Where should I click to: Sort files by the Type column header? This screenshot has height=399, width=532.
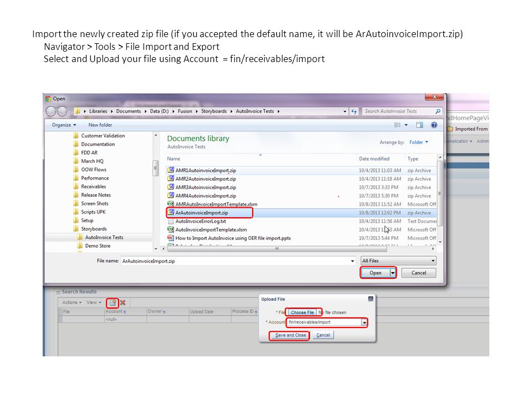tap(421, 159)
